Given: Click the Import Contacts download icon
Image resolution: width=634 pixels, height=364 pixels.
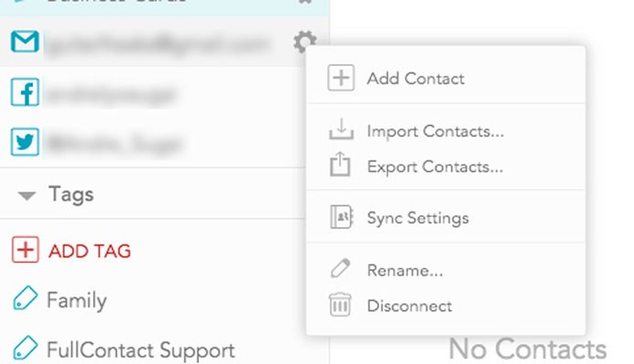Looking at the screenshot, I should pos(340,131).
